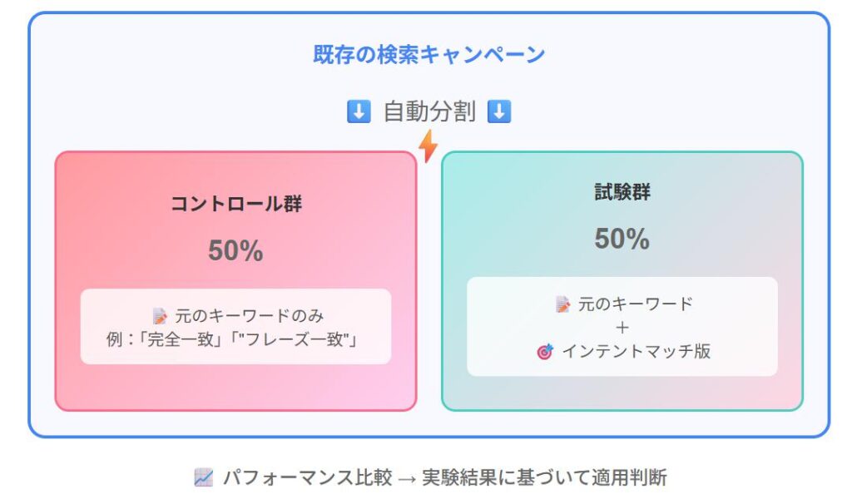852x504 pixels.
Task: Click the lightning bolt icon between groups
Action: tap(428, 146)
